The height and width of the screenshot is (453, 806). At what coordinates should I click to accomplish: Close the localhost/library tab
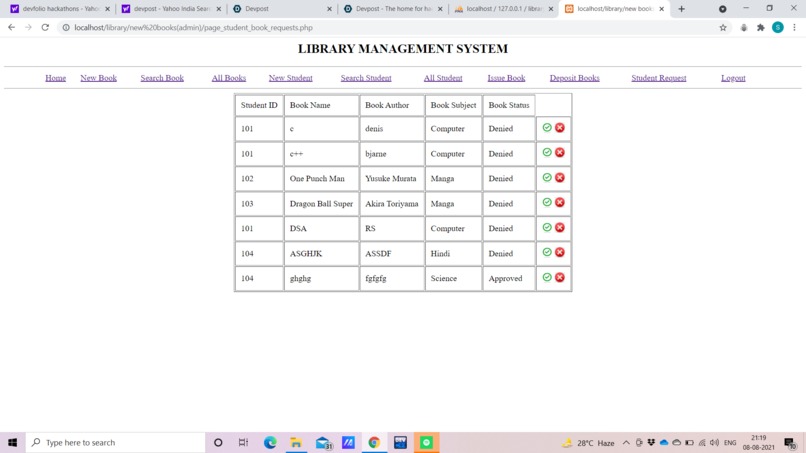[662, 9]
